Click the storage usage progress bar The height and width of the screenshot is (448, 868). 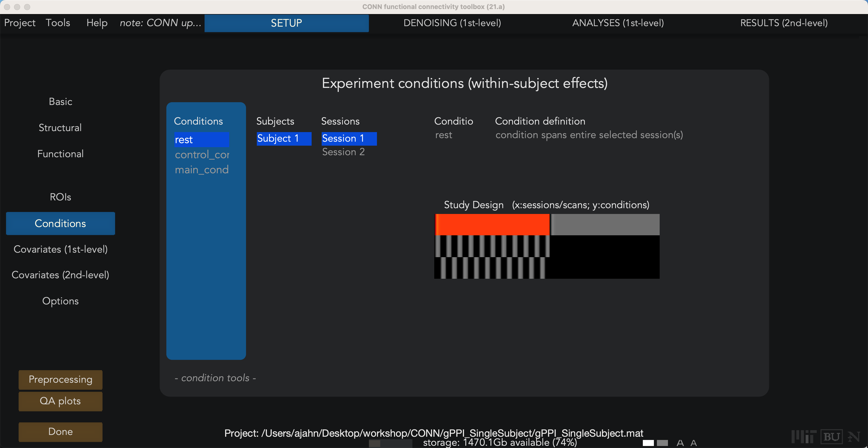click(391, 443)
